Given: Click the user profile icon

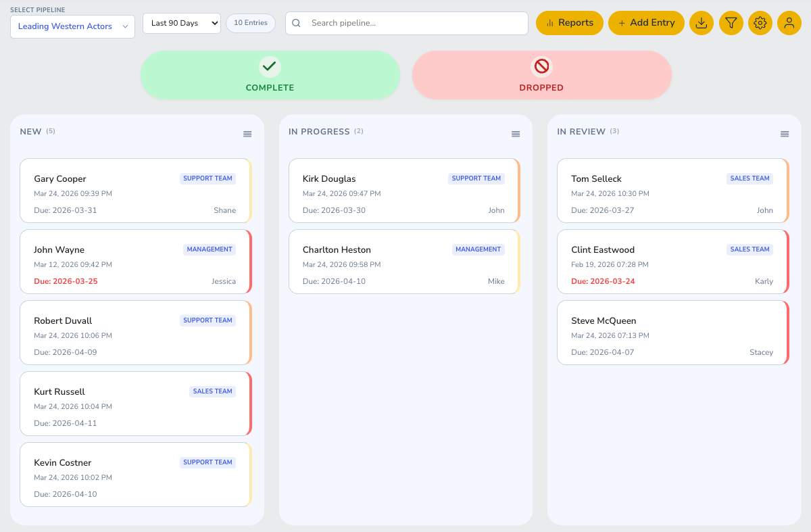Looking at the screenshot, I should coord(789,22).
